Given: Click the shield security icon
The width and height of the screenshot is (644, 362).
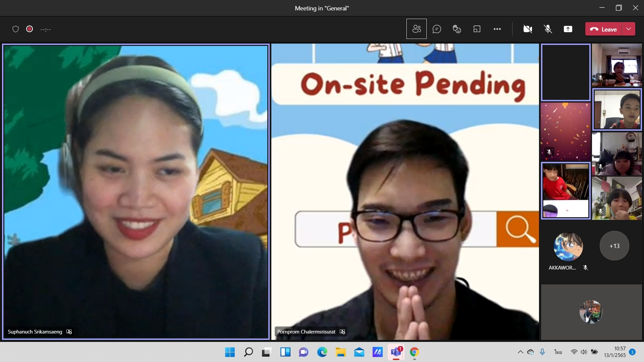Looking at the screenshot, I should [x=15, y=29].
